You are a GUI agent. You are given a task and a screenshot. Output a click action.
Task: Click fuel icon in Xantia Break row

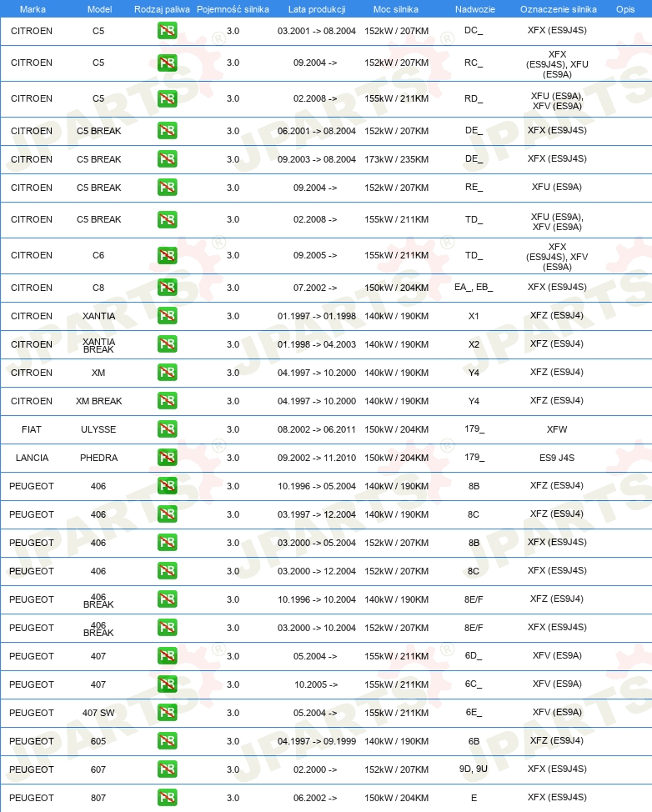tap(168, 344)
